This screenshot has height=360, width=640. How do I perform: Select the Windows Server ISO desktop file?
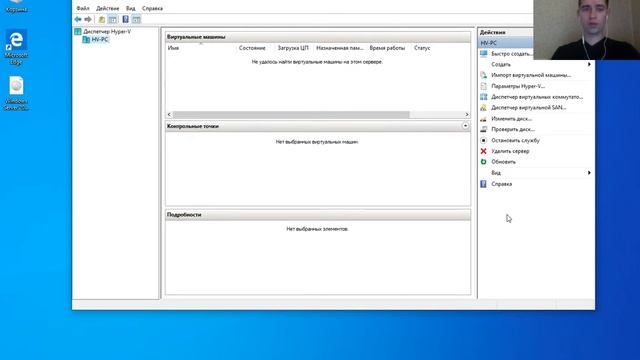(16, 93)
